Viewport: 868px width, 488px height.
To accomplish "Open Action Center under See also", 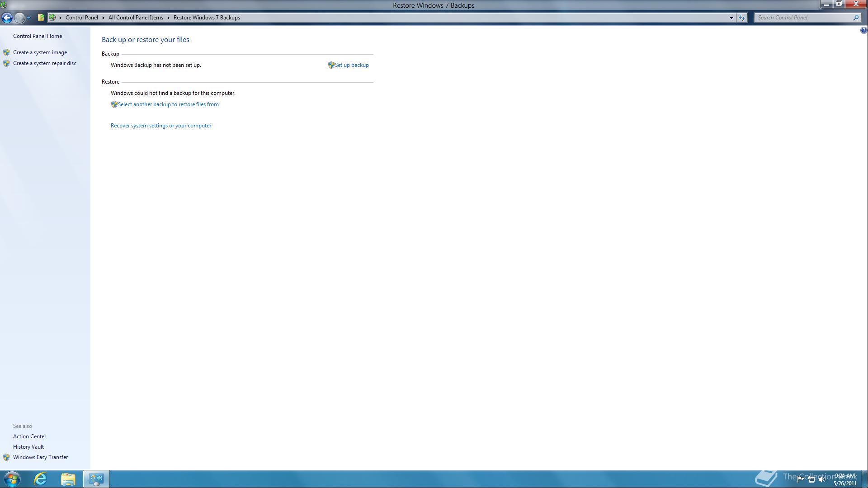I will pos(29,436).
